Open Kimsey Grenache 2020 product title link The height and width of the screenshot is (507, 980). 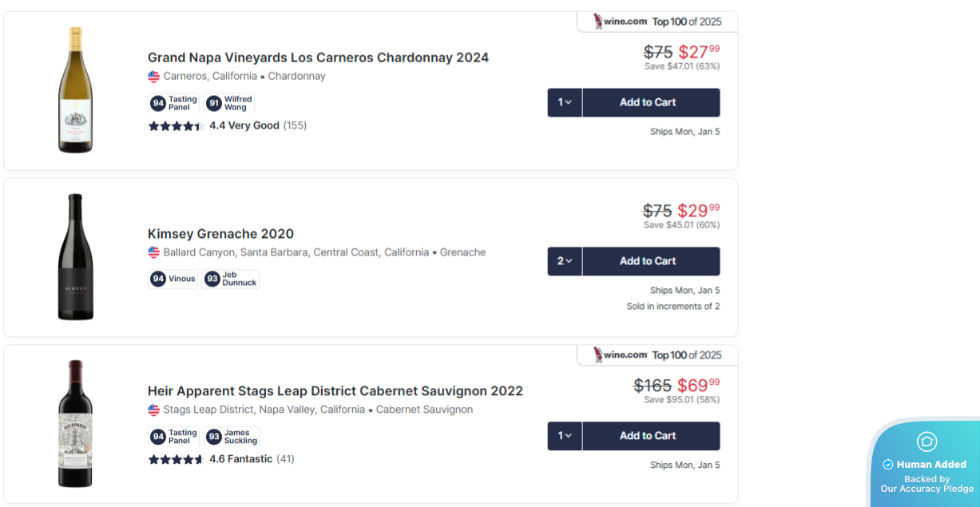[x=220, y=234]
